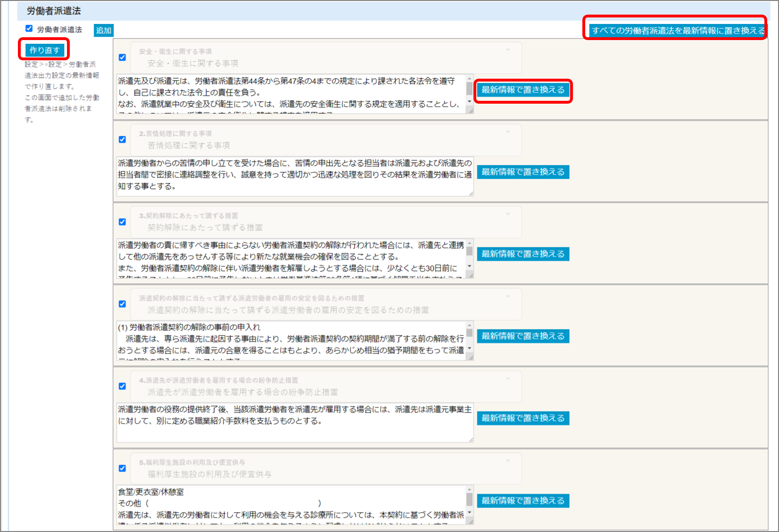Click scrollbar of 契約解除 text area
This screenshot has width=779, height=532.
[469, 255]
